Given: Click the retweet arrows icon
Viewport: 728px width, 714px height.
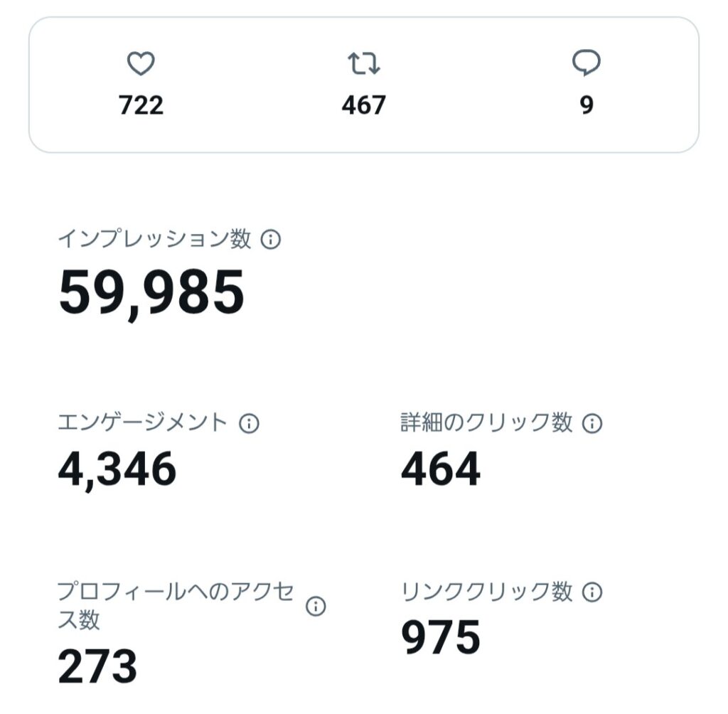Looking at the screenshot, I should (364, 63).
